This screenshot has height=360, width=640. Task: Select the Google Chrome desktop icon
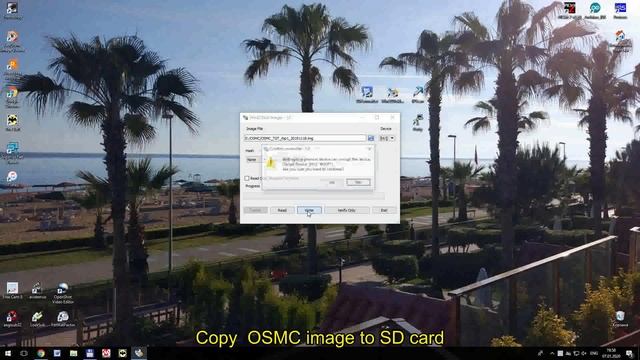click(12, 96)
